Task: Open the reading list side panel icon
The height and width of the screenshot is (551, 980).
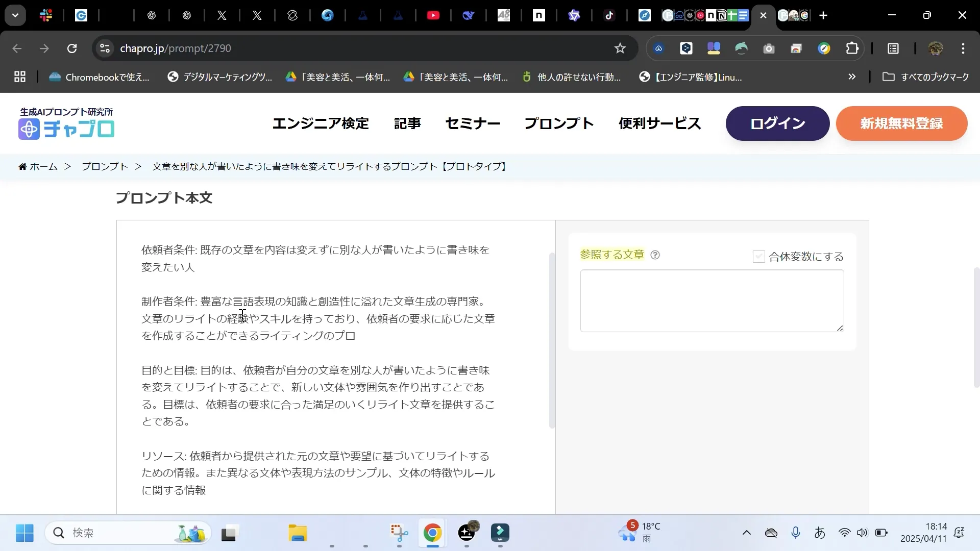Action: (893, 48)
